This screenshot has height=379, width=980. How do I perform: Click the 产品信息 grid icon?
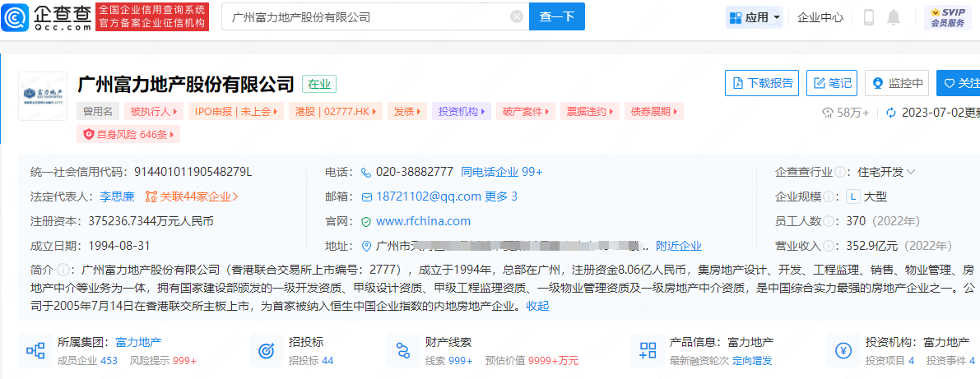[648, 351]
